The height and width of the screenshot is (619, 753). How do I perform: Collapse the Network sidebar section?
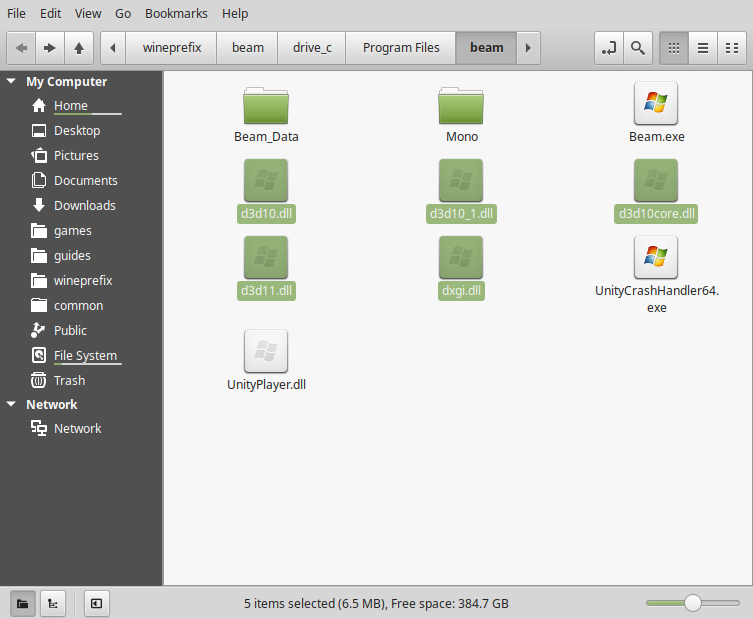(x=12, y=404)
